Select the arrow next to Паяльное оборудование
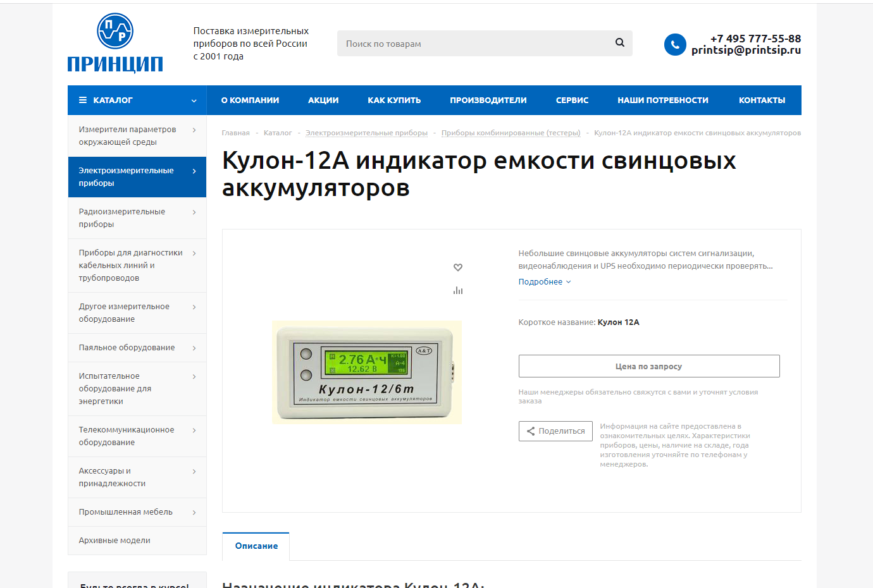 pos(194,347)
